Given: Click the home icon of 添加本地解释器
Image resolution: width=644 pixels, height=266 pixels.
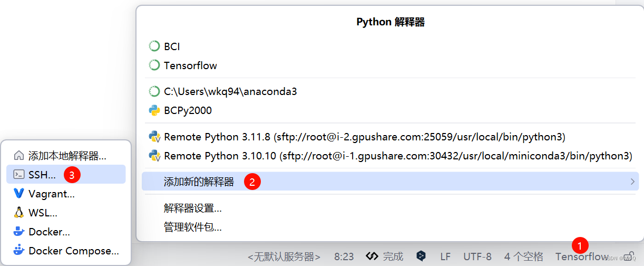Looking at the screenshot, I should pyautogui.click(x=19, y=156).
